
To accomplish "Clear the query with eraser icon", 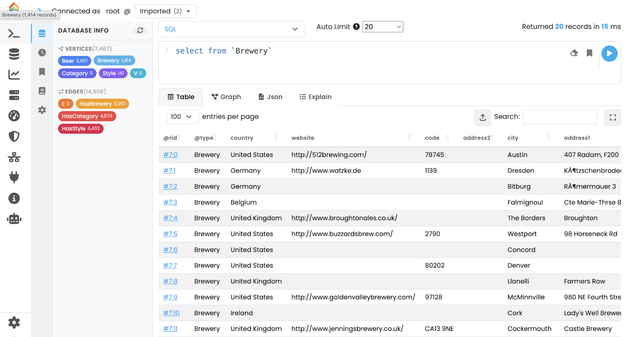I will [x=574, y=53].
